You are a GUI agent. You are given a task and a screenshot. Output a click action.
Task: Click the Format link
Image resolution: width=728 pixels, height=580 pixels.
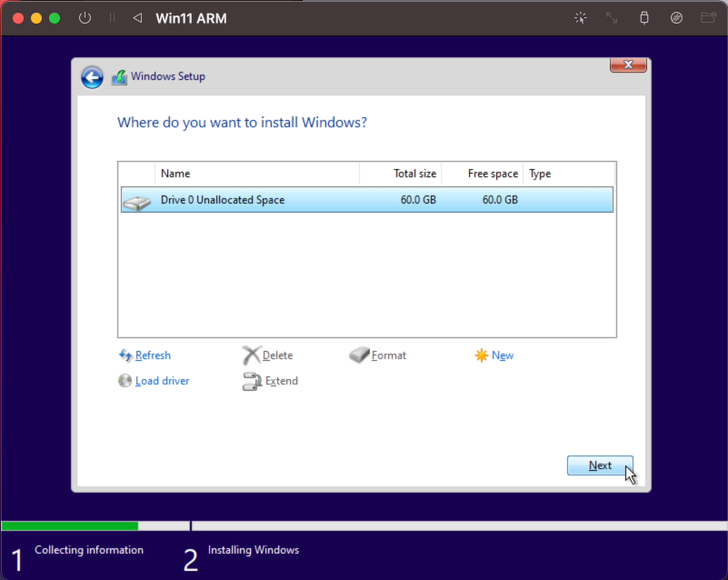tap(389, 355)
